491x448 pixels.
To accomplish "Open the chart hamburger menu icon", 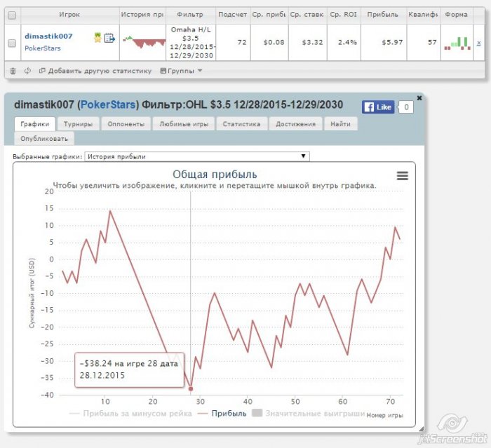I will point(403,176).
